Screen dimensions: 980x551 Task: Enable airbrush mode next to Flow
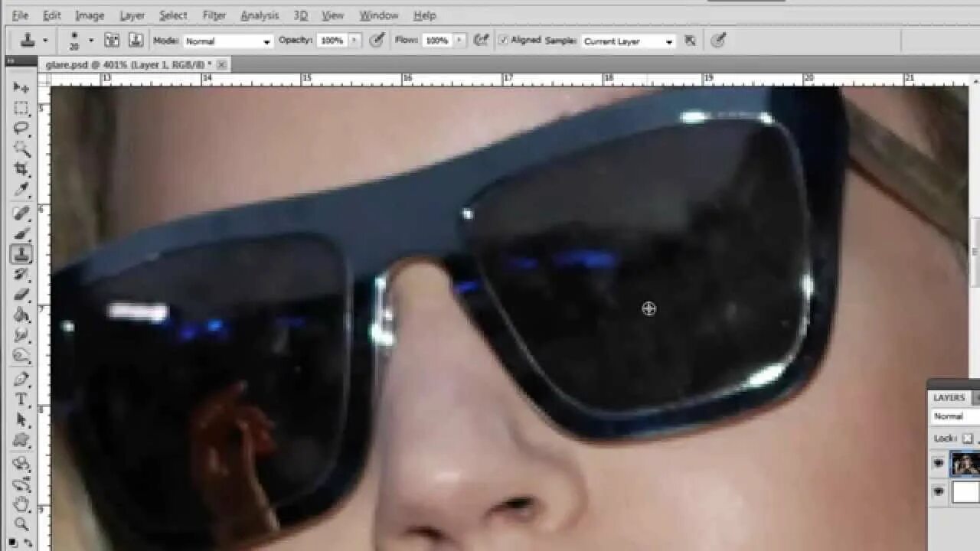pyautogui.click(x=482, y=41)
